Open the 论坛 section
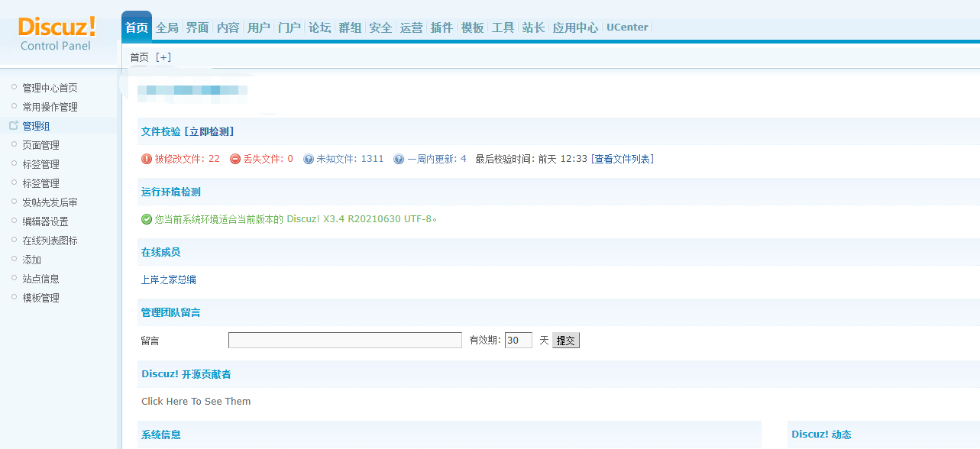This screenshot has width=980, height=449. point(319,26)
